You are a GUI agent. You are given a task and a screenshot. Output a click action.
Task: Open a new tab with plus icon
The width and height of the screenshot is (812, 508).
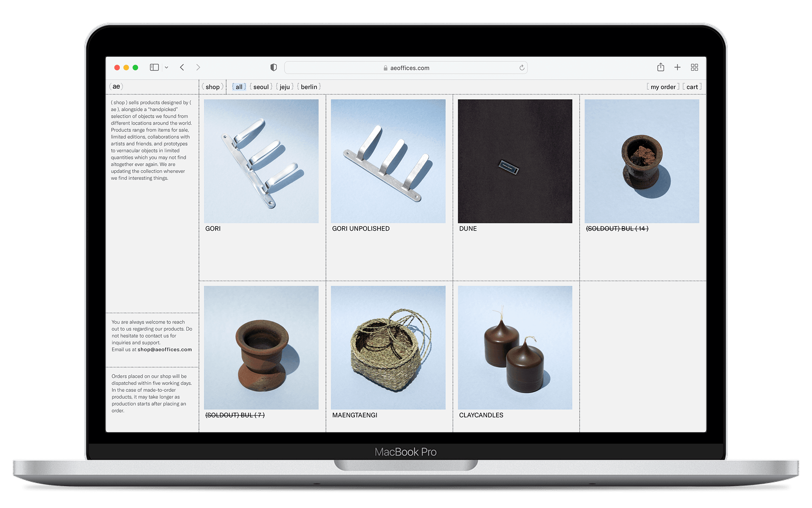[677, 67]
